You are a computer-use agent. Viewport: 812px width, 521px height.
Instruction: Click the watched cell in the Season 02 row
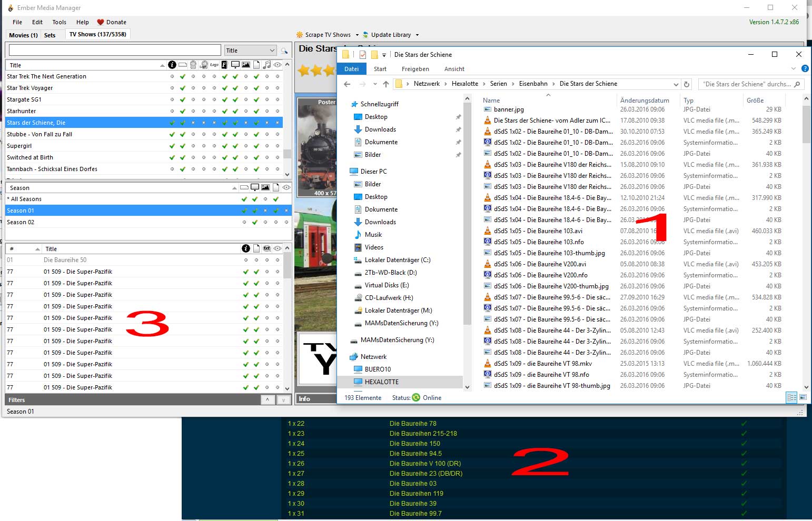(x=286, y=222)
